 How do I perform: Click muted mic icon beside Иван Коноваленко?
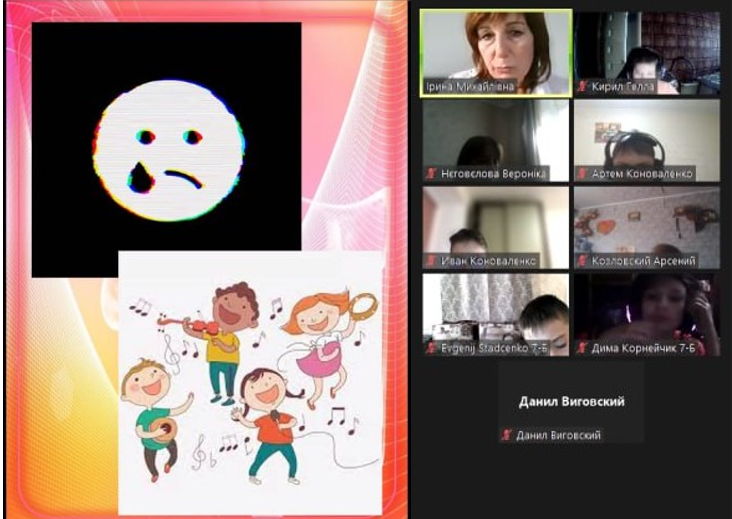[x=431, y=261]
